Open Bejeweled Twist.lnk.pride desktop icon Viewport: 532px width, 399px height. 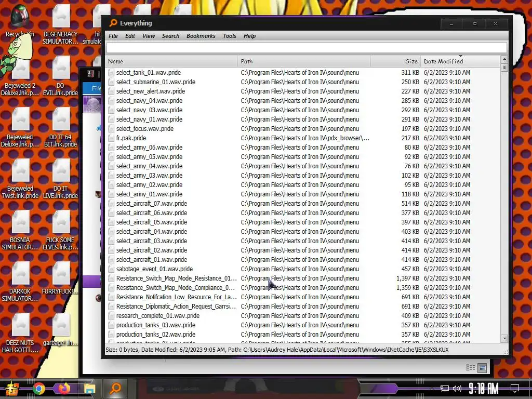(x=20, y=180)
